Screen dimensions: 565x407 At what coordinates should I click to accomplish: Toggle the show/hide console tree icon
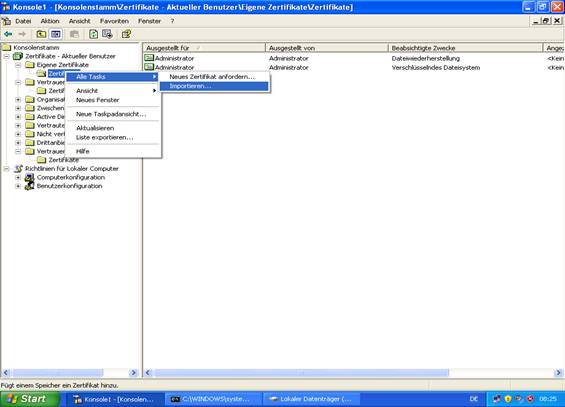56,34
